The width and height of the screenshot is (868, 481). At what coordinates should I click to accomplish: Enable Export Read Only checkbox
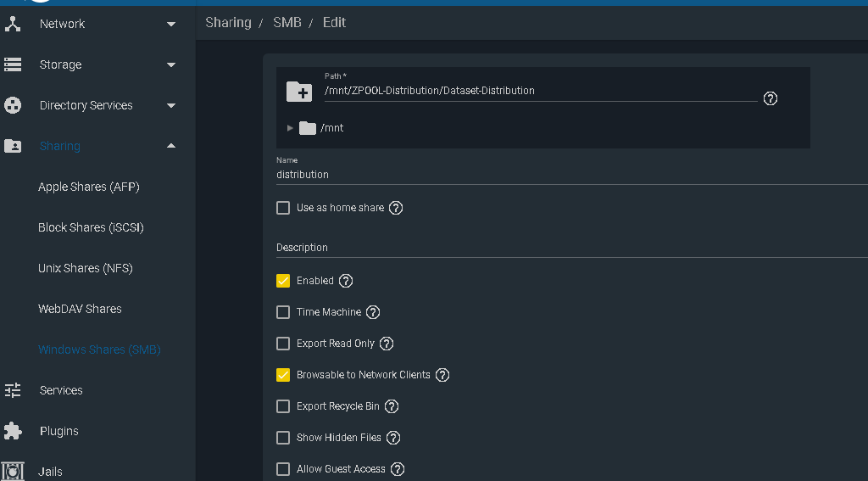283,344
